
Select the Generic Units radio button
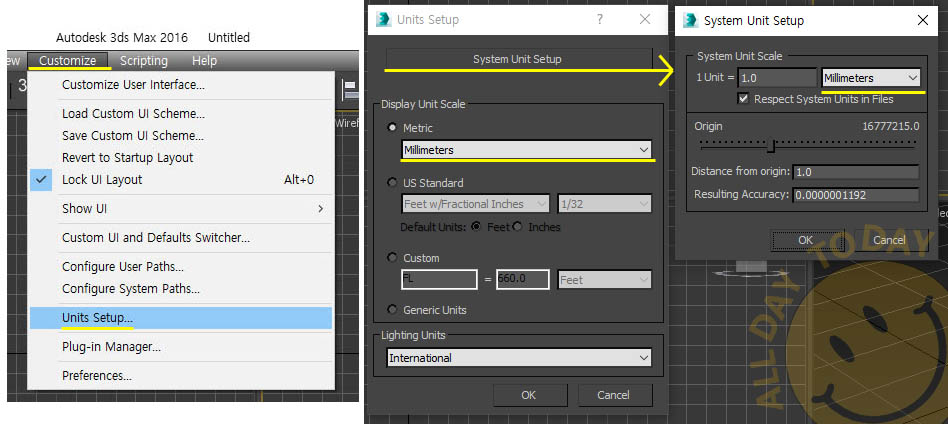[392, 310]
